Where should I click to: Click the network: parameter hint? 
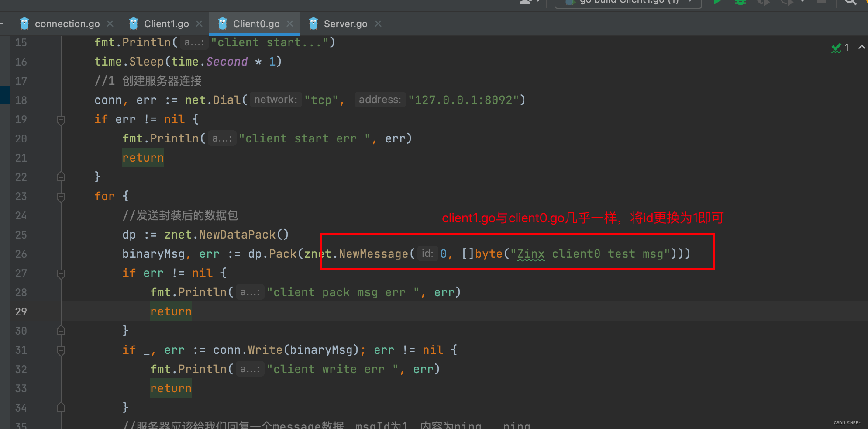pyautogui.click(x=276, y=100)
